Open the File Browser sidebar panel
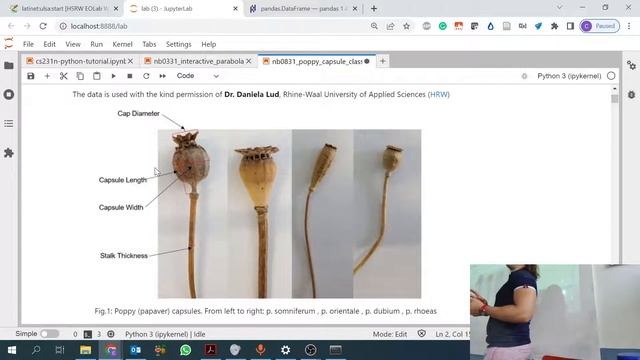The height and width of the screenshot is (360, 640). (x=9, y=65)
